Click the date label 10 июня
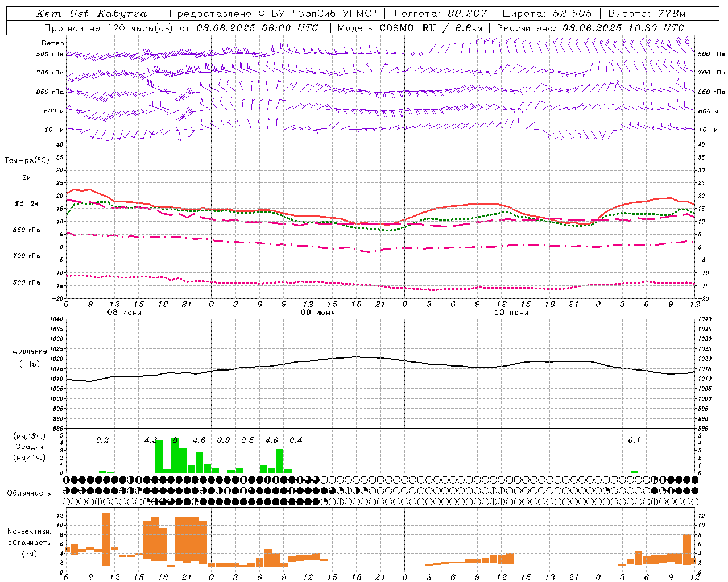 511,313
